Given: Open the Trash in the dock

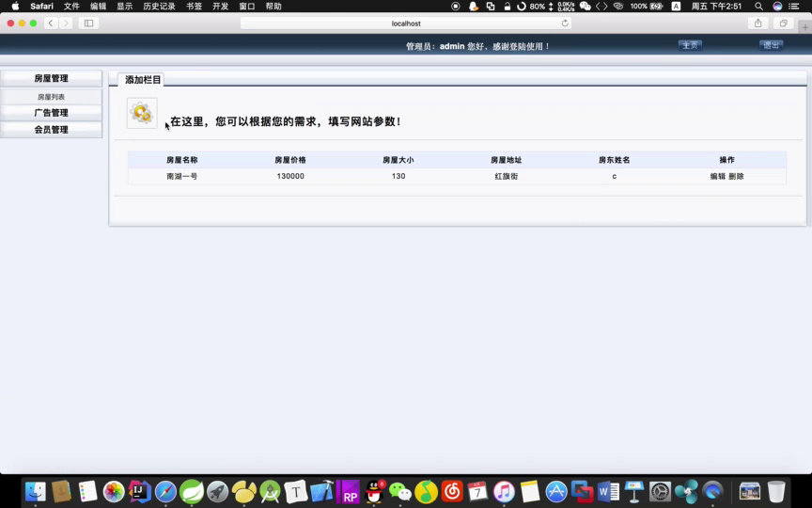Looking at the screenshot, I should pos(776,491).
